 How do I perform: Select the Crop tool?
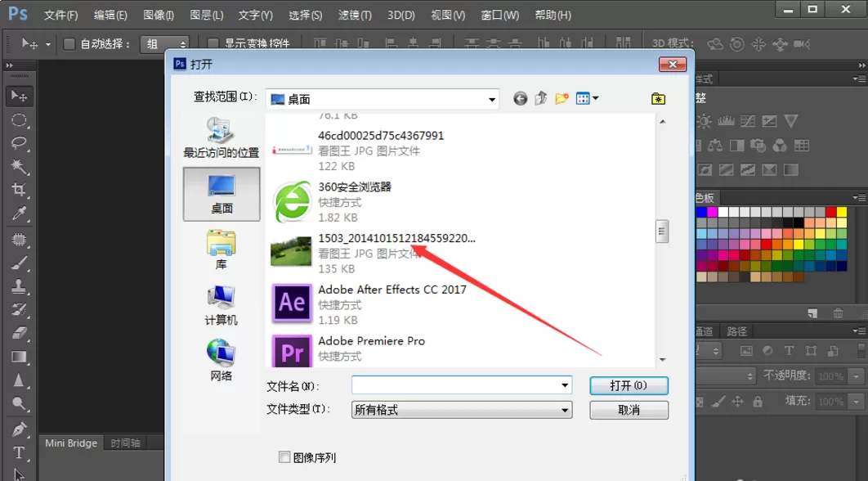[x=19, y=190]
